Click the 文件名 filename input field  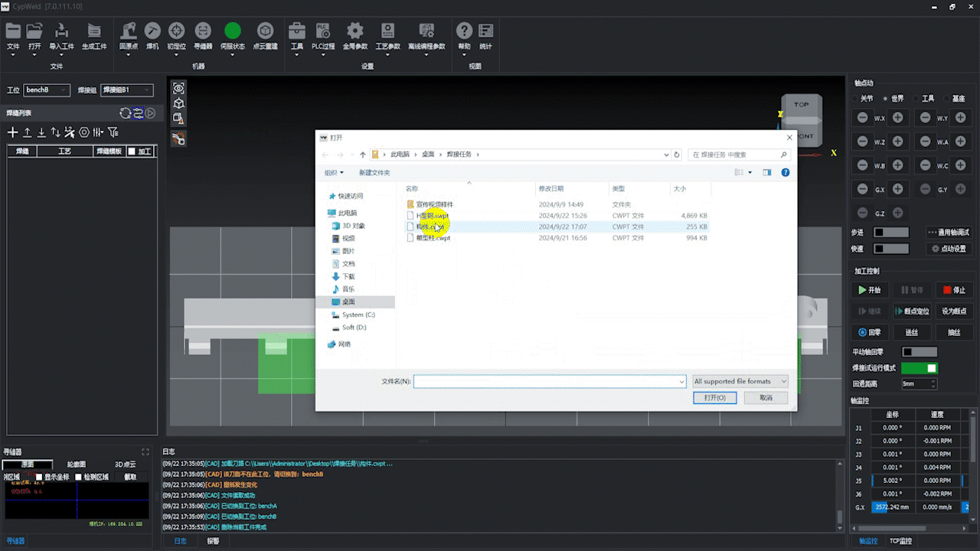coord(547,381)
